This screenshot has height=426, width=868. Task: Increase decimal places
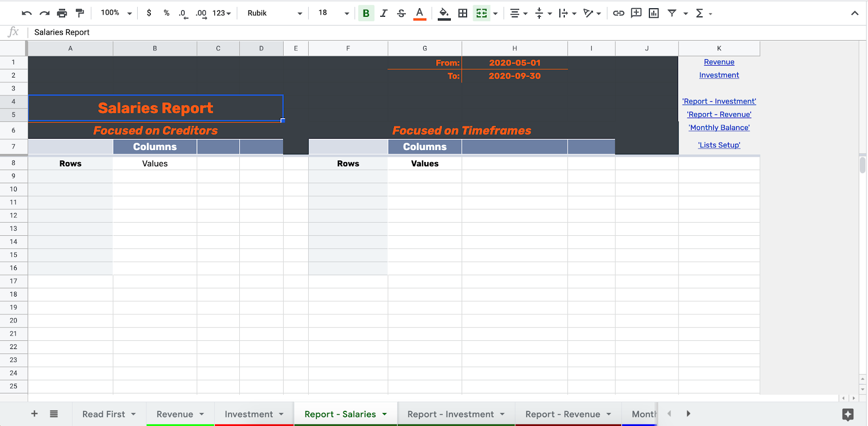click(x=201, y=13)
